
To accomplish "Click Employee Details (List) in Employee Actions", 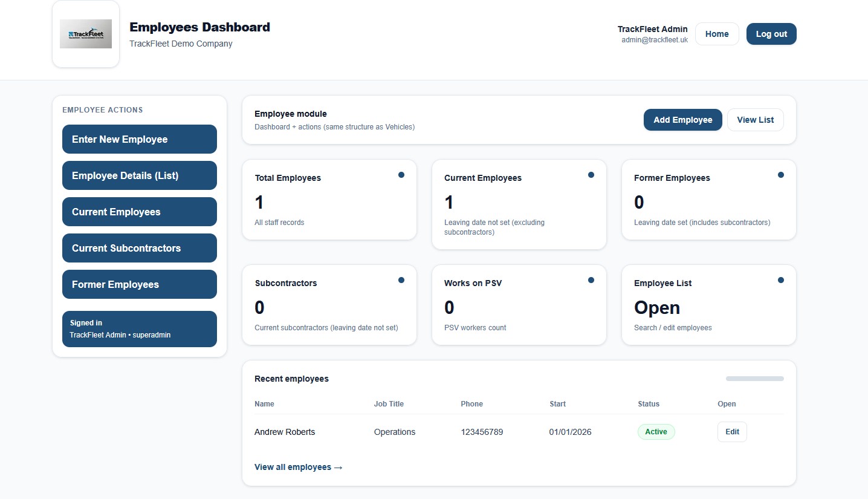I will (x=139, y=175).
